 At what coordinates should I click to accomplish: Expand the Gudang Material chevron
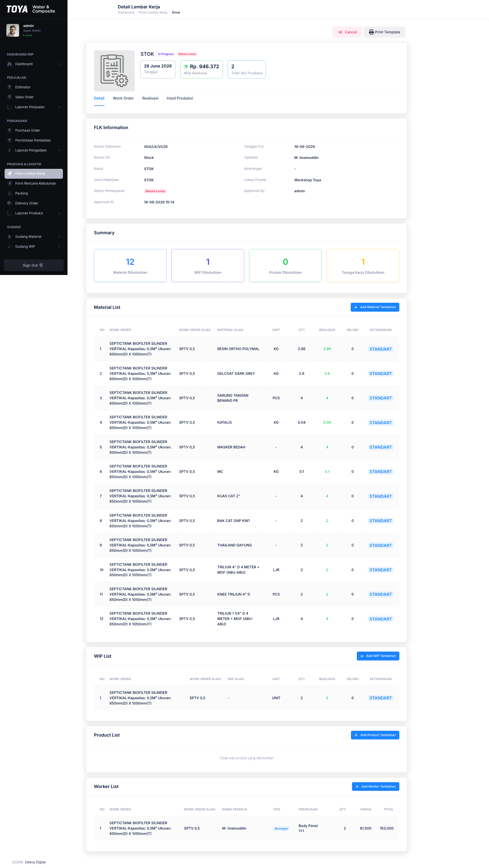point(59,237)
